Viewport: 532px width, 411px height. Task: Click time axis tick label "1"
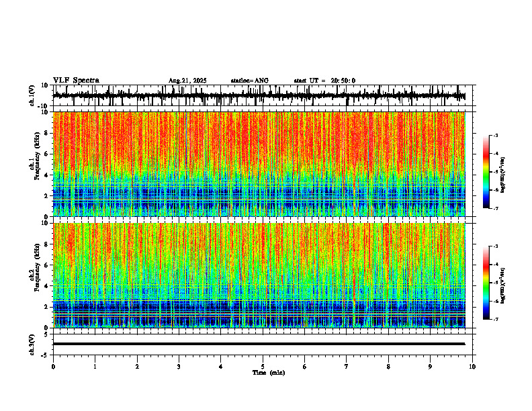pos(95,367)
